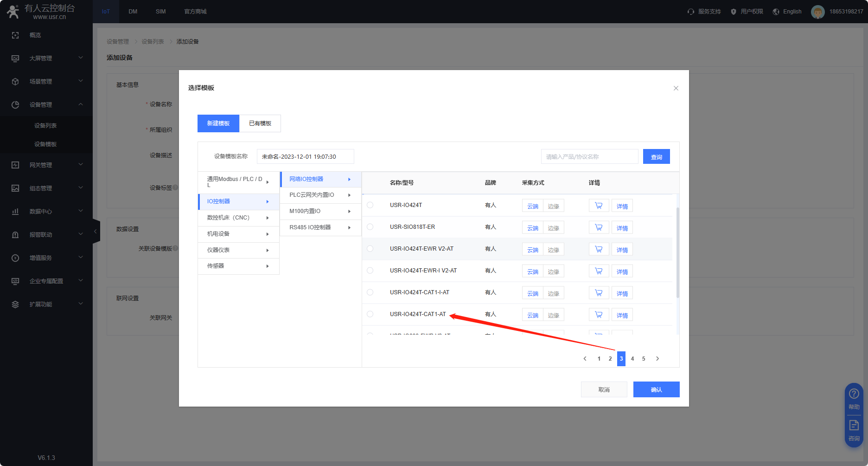
Task: Switch to 已有模板 tab
Action: (260, 123)
